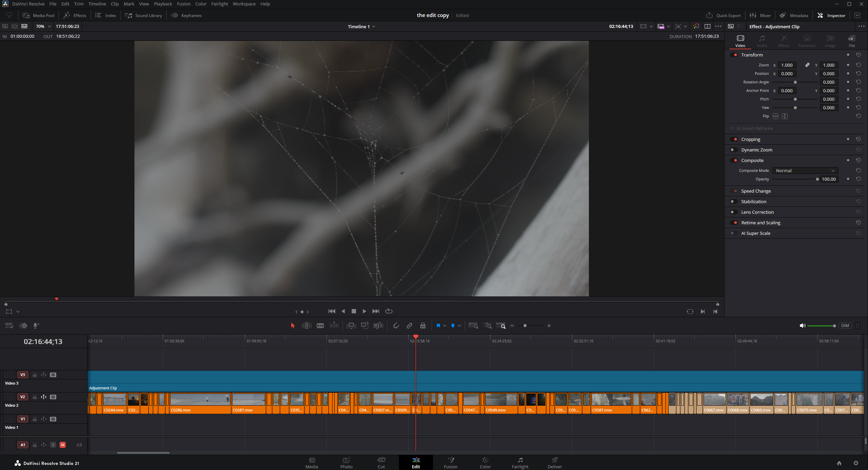Select the C0286.mov clip thumbnail

click(200, 400)
